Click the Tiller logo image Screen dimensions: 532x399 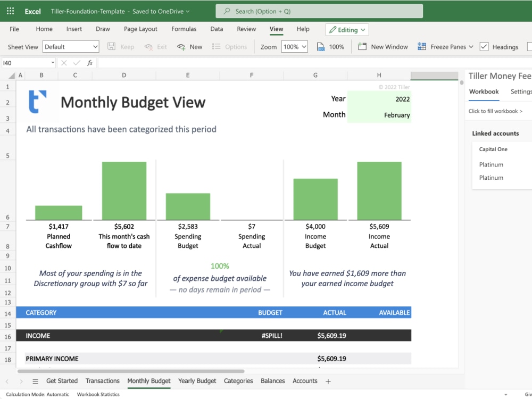tap(37, 102)
